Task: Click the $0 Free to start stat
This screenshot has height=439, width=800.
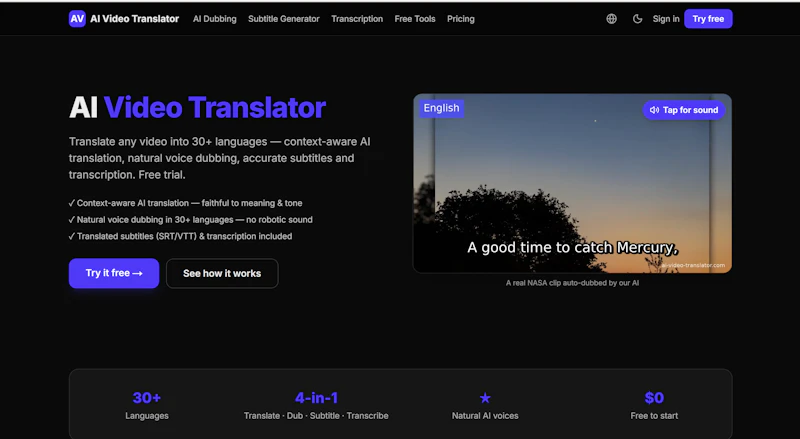Action: (654, 406)
